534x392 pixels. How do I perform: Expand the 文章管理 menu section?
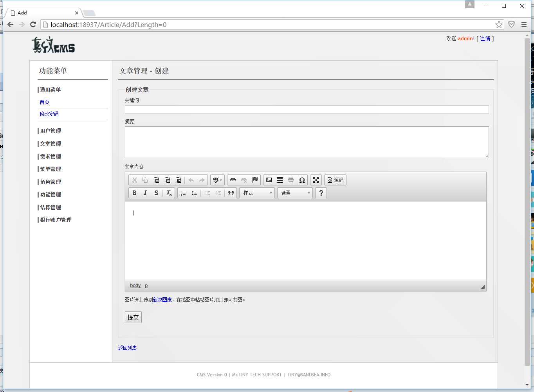tap(51, 144)
